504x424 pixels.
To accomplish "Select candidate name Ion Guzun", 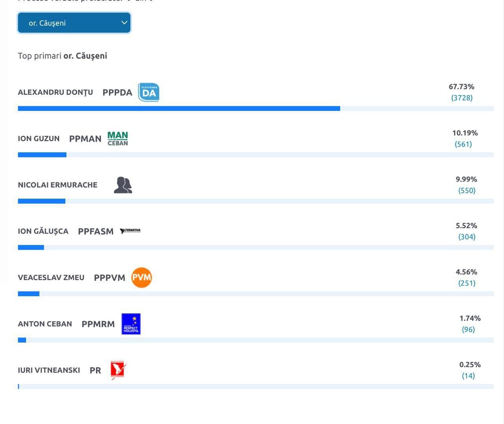I will (39, 138).
